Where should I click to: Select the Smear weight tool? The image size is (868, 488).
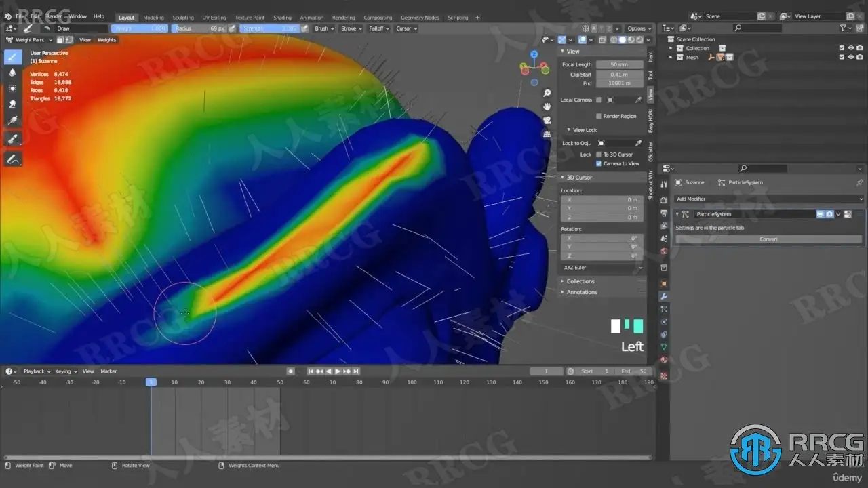(12, 104)
